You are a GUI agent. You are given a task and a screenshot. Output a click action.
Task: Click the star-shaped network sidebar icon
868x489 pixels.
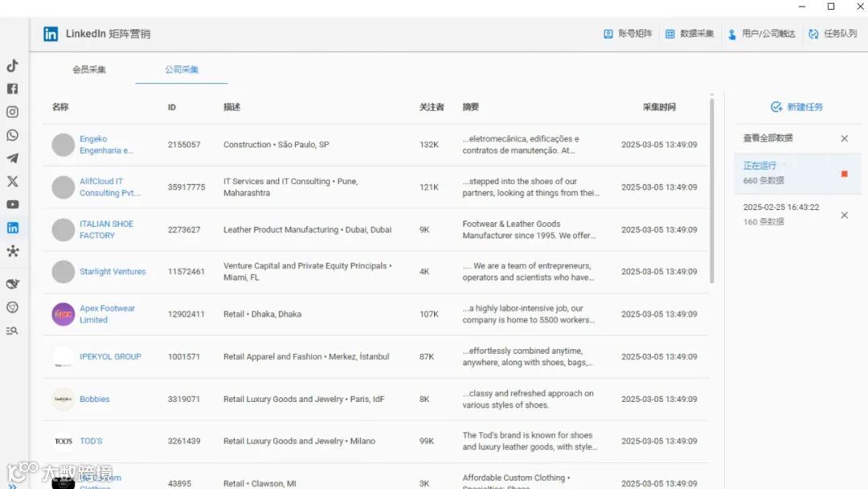click(12, 251)
